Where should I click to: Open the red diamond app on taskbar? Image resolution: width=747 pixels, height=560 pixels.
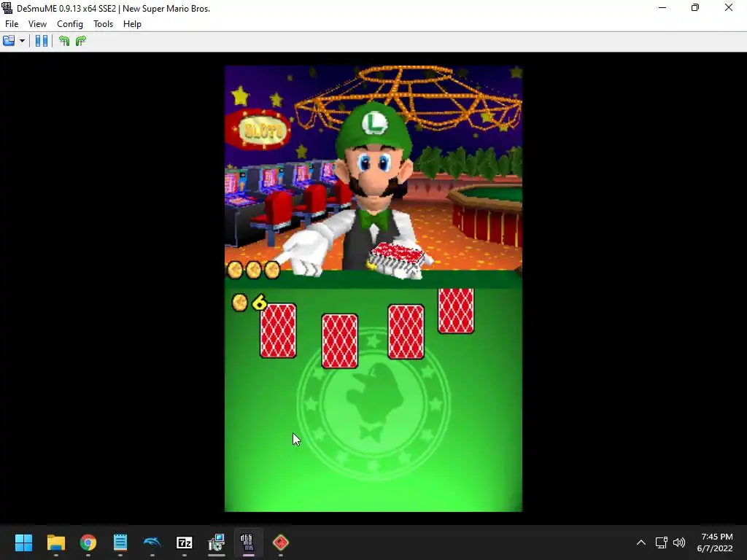[x=281, y=542]
